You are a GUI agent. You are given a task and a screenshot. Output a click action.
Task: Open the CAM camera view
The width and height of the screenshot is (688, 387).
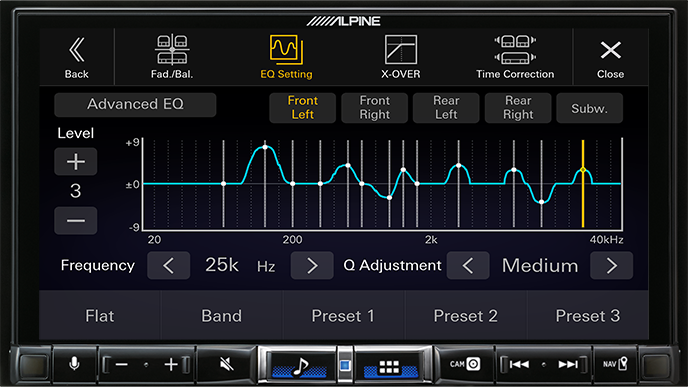[x=465, y=364]
